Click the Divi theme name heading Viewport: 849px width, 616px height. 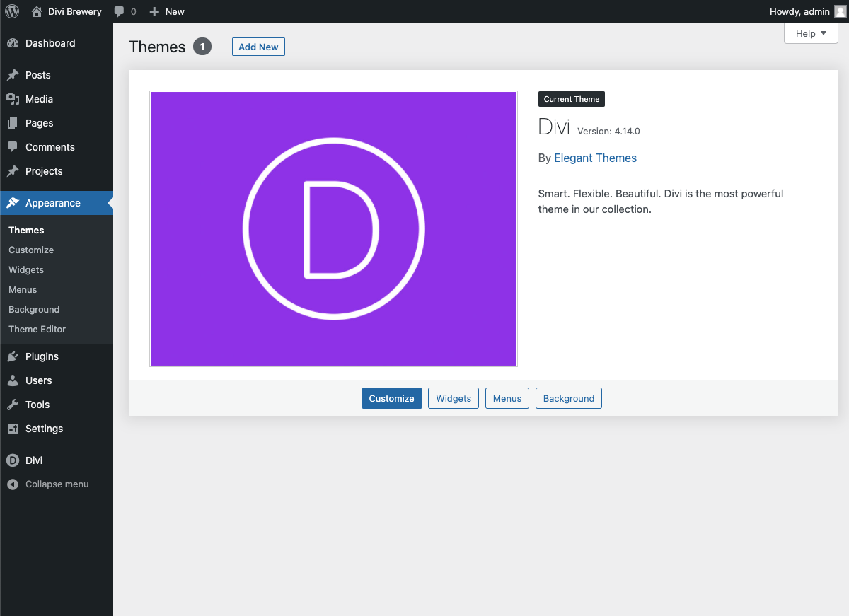[554, 127]
